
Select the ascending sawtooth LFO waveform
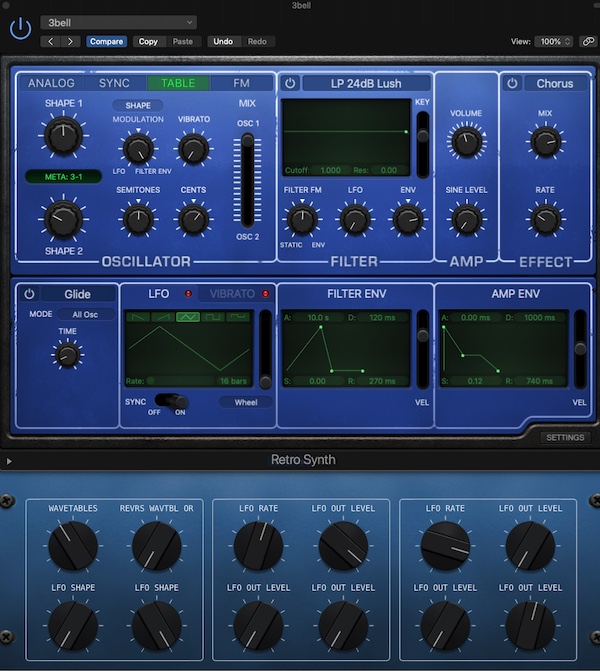(x=163, y=317)
